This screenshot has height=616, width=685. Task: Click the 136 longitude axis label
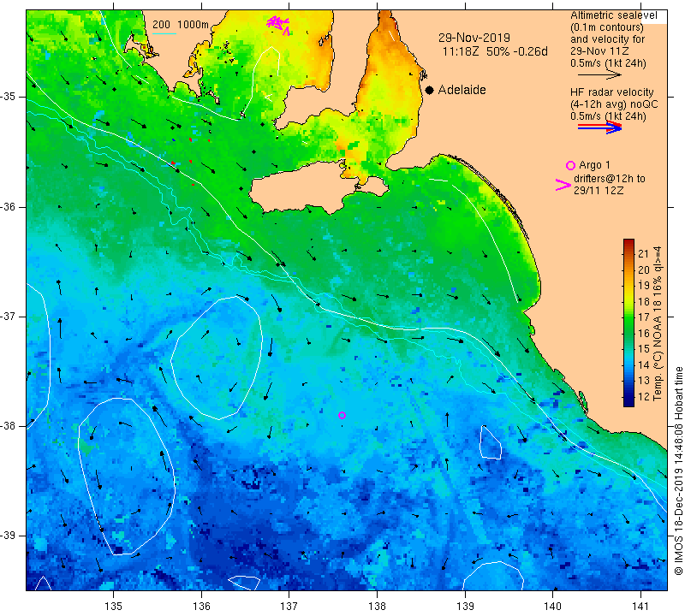pyautogui.click(x=201, y=606)
